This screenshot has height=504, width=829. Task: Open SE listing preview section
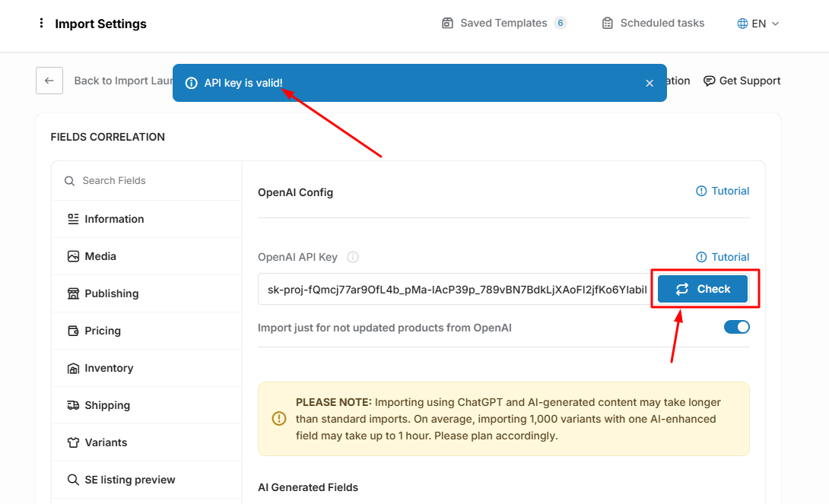(x=147, y=480)
